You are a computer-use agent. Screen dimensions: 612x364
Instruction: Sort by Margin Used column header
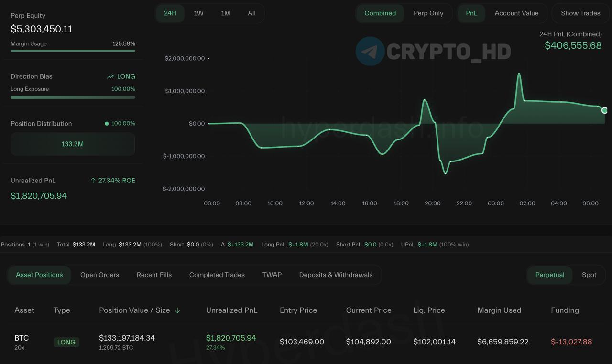[x=499, y=310]
